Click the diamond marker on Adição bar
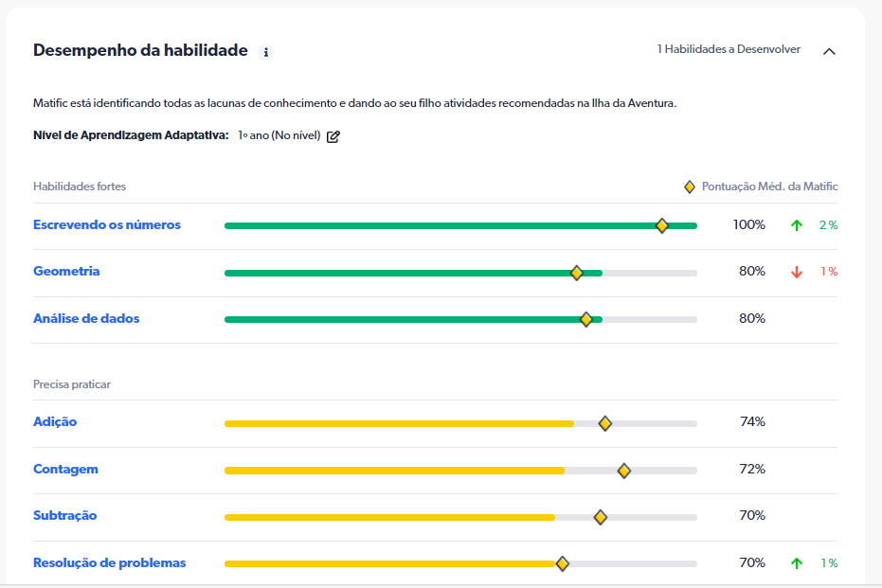Screen dimensions: 882x588 pos(605,423)
